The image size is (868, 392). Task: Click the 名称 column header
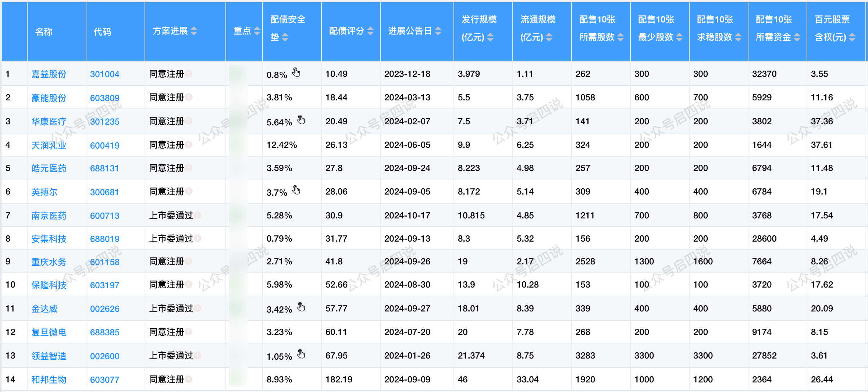(44, 32)
